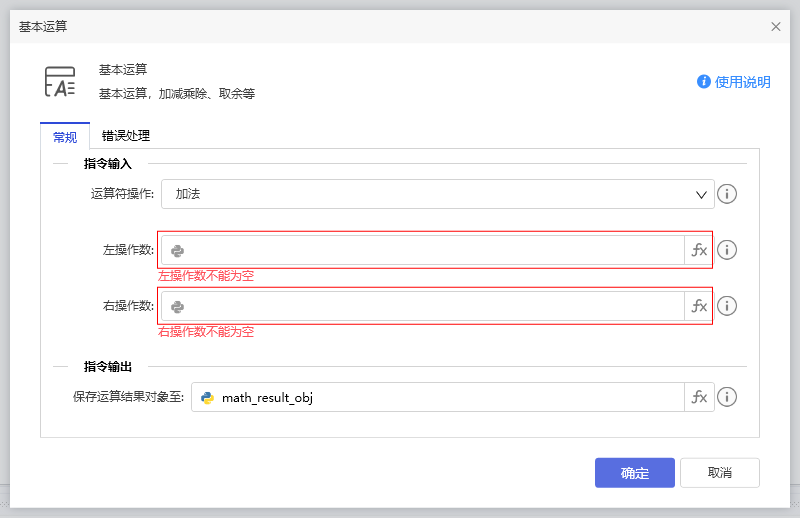Open the 使用说明 help link
Image resolution: width=800 pixels, height=518 pixels.
click(734, 82)
